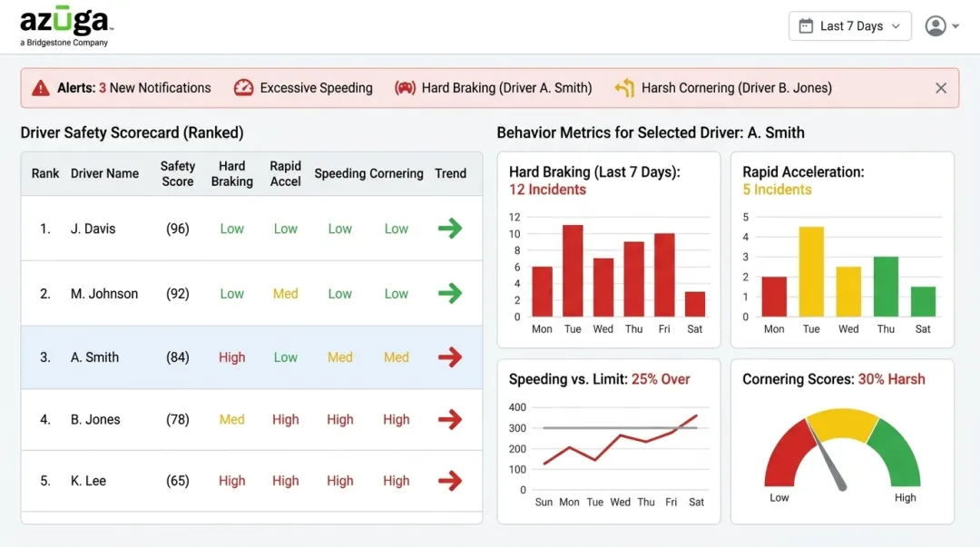The width and height of the screenshot is (980, 547).
Task: Click safety score (92) for M. Johnson
Action: [x=178, y=294]
